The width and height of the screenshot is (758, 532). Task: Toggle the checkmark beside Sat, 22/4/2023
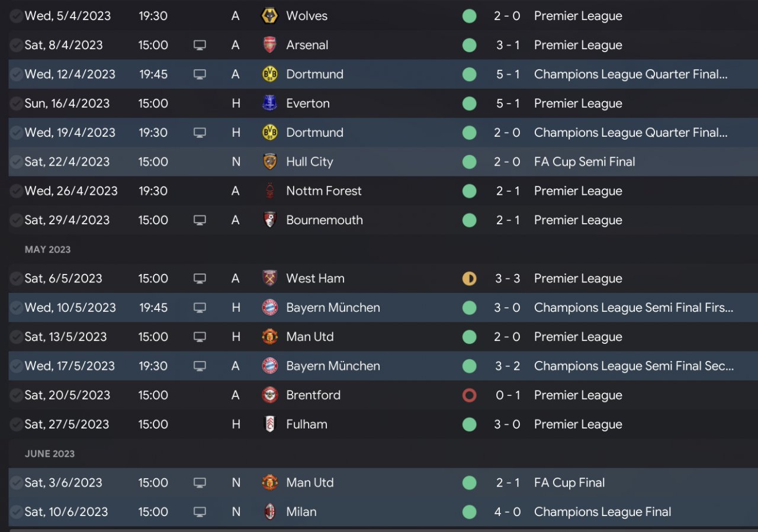16,162
